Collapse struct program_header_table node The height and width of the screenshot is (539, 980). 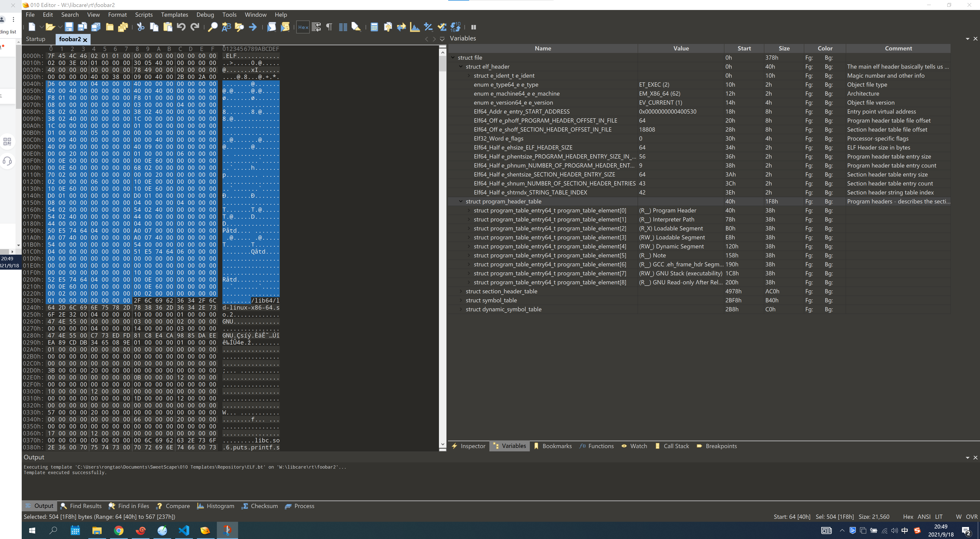tap(461, 201)
